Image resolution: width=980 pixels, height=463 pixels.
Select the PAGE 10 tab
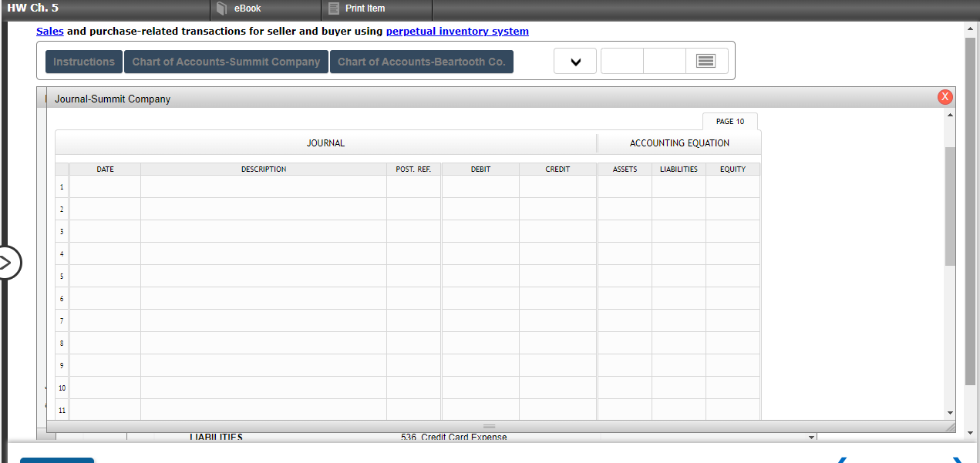[729, 121]
